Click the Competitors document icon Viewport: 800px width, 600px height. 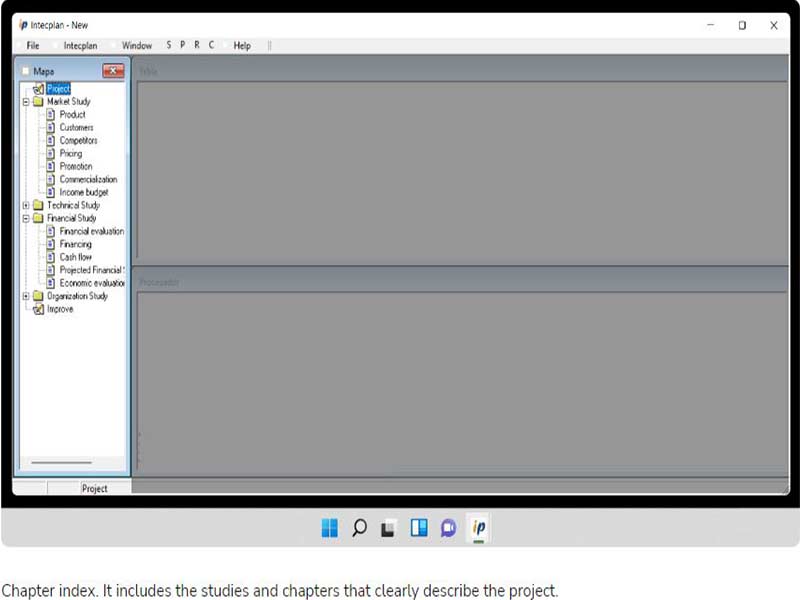click(x=51, y=140)
